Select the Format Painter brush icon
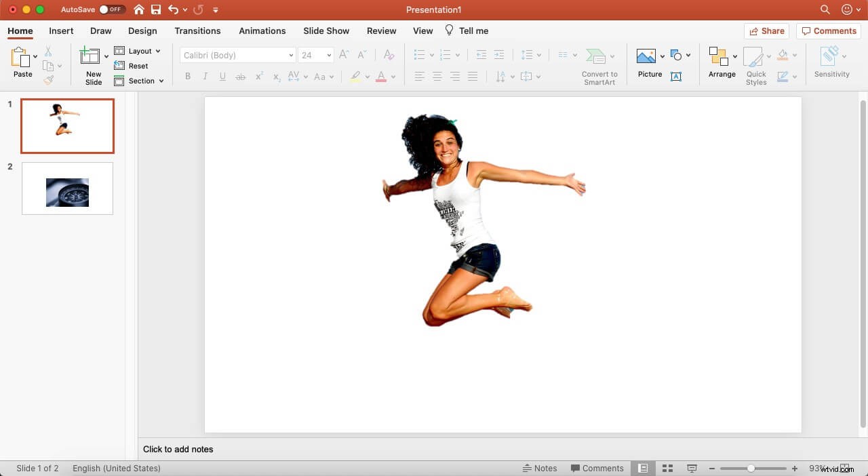 pyautogui.click(x=50, y=80)
